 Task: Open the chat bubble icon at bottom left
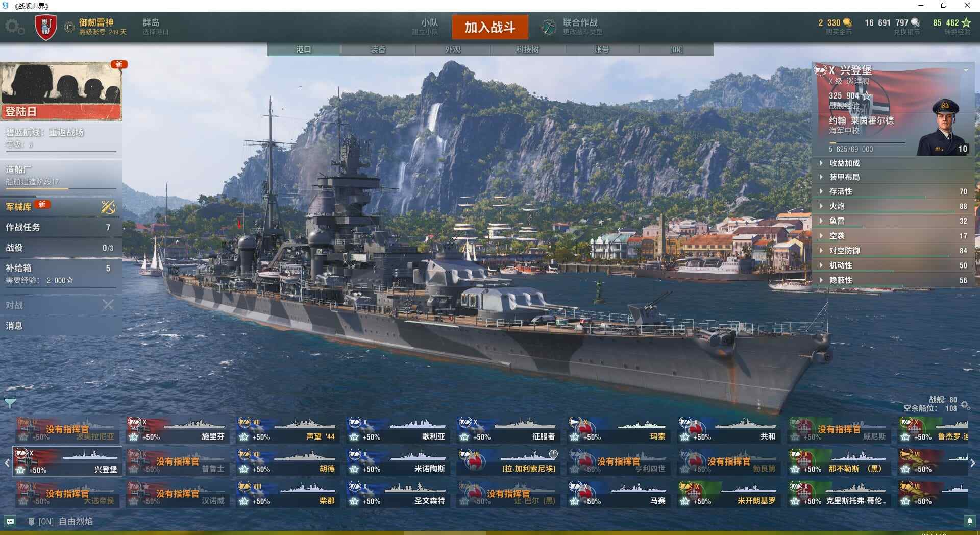click(x=10, y=521)
